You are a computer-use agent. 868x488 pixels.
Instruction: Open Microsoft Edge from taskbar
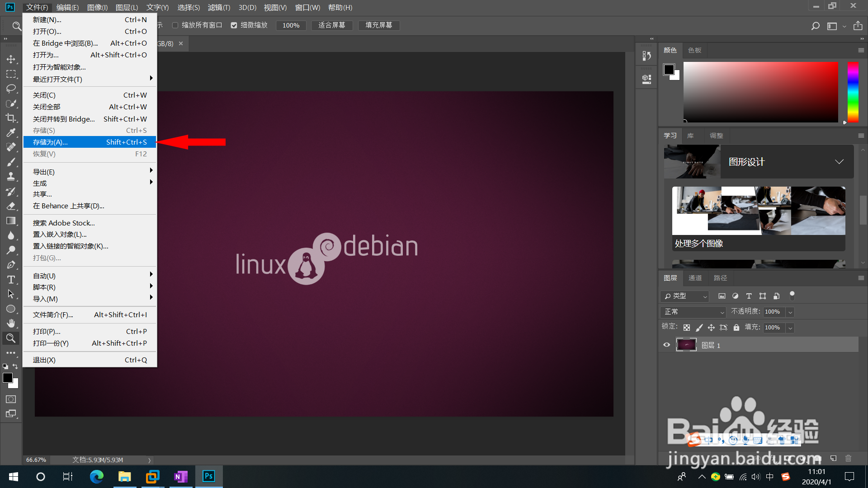click(x=97, y=476)
